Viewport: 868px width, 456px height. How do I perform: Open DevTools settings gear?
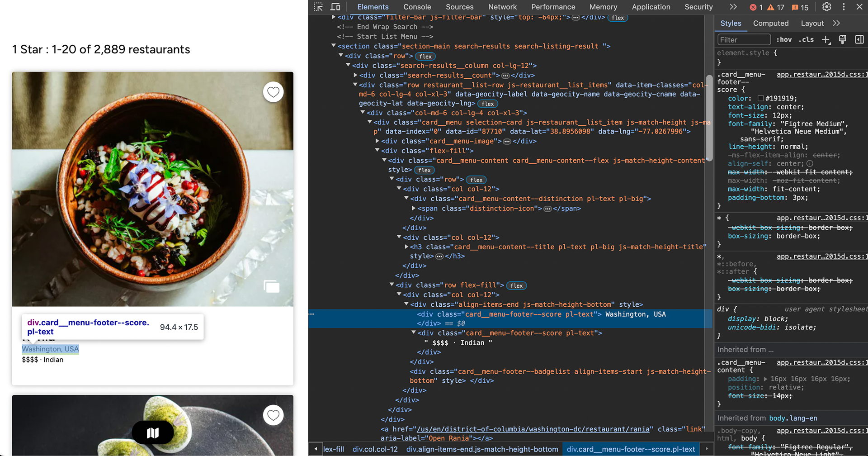pyautogui.click(x=827, y=7)
